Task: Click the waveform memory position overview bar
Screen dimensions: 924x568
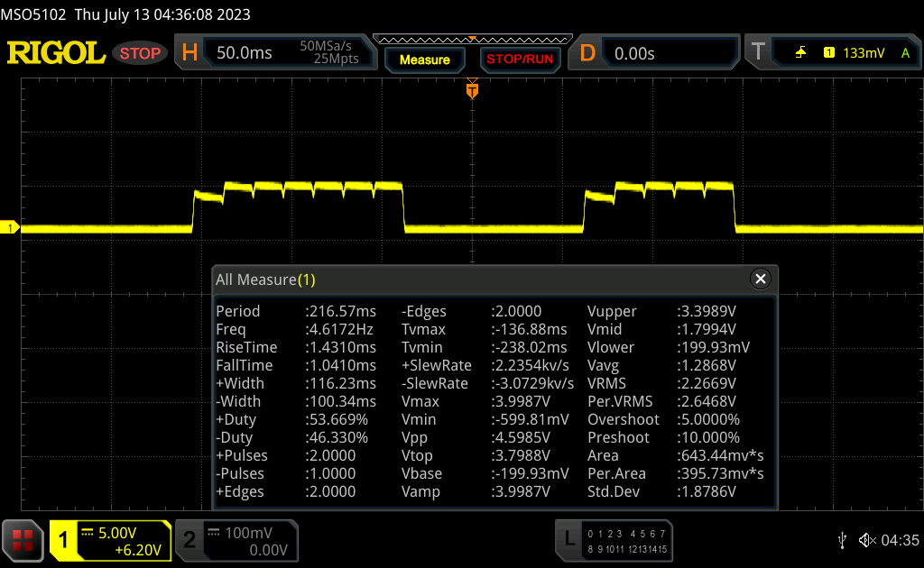Action: [472, 39]
